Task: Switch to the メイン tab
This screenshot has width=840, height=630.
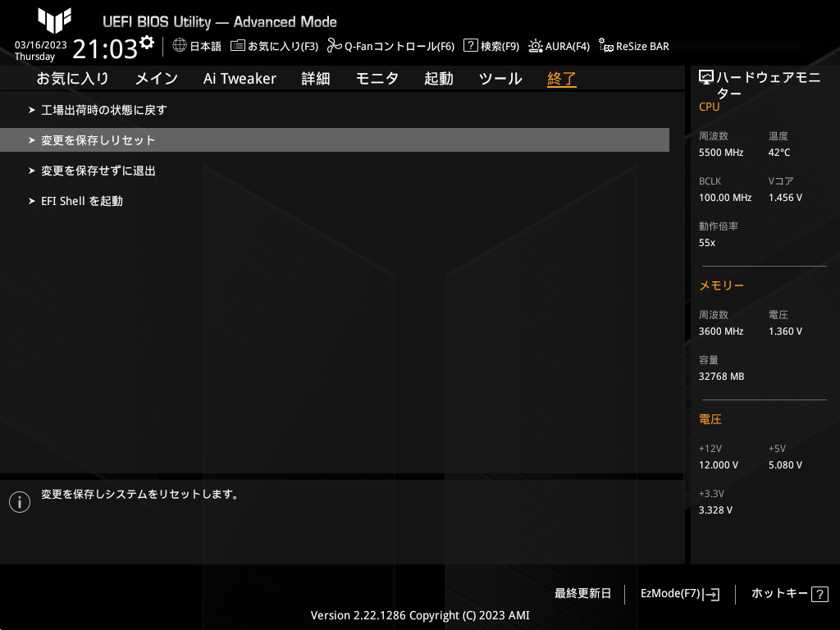Action: coord(157,79)
